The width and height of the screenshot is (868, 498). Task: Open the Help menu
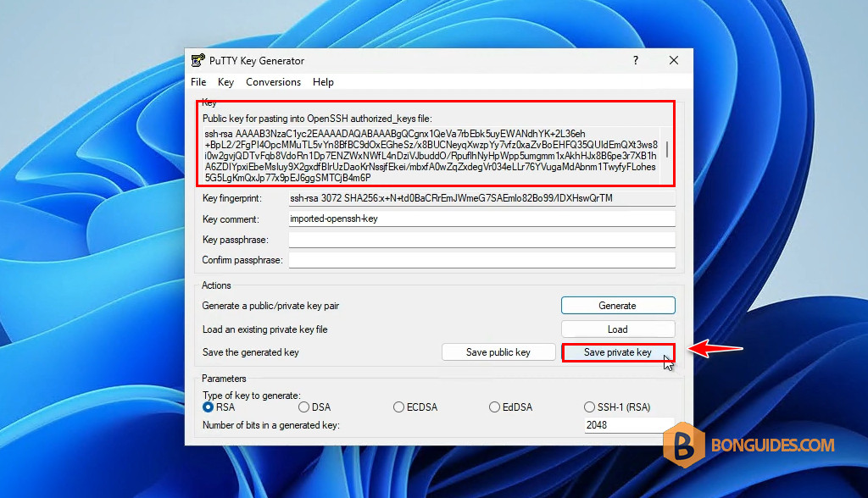tap(323, 82)
